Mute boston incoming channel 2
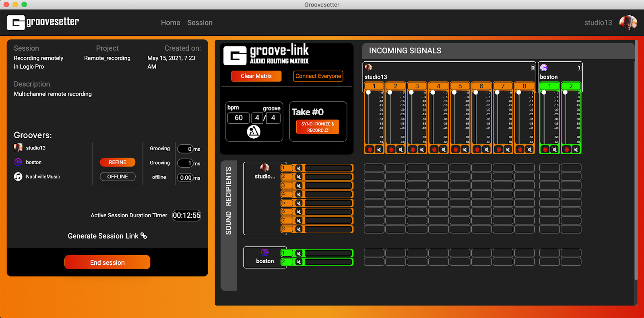644x318 pixels. click(576, 150)
